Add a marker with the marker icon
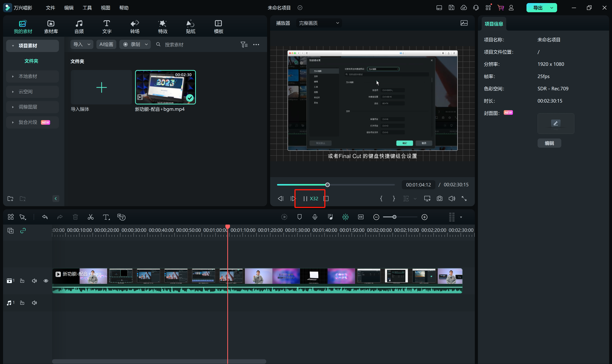612x364 pixels. click(300, 217)
